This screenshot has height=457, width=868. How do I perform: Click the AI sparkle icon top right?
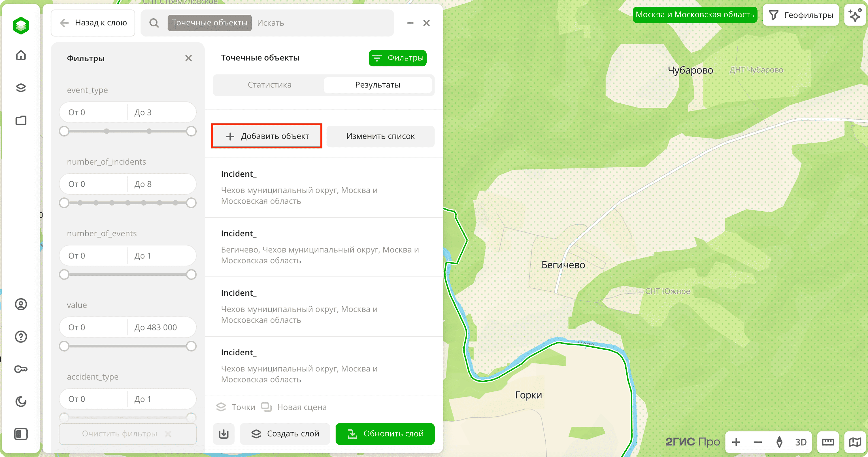855,15
